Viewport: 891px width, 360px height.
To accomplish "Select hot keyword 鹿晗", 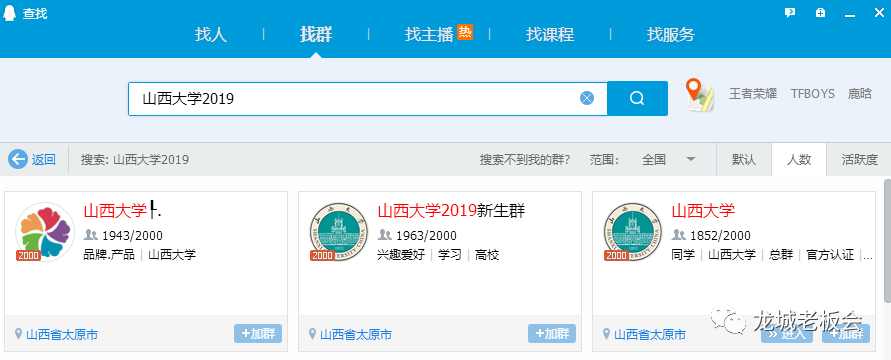I will point(860,94).
